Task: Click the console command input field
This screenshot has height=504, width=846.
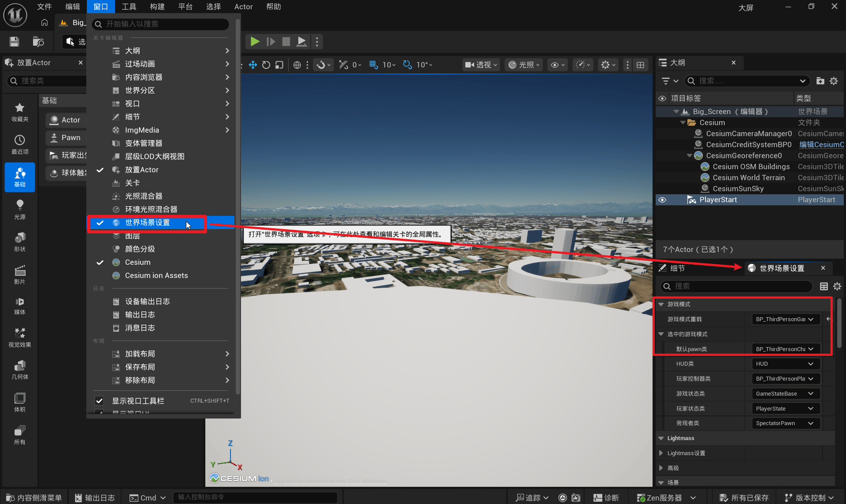Action: (x=256, y=497)
